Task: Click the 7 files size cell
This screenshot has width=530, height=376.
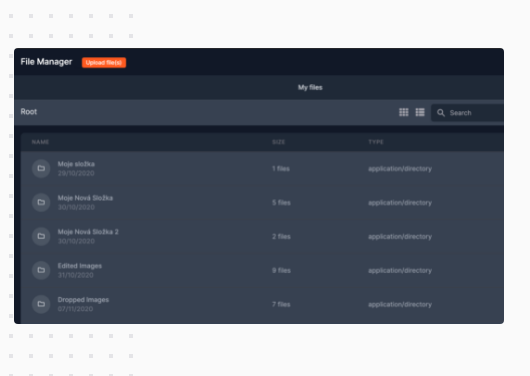Action: (x=281, y=304)
